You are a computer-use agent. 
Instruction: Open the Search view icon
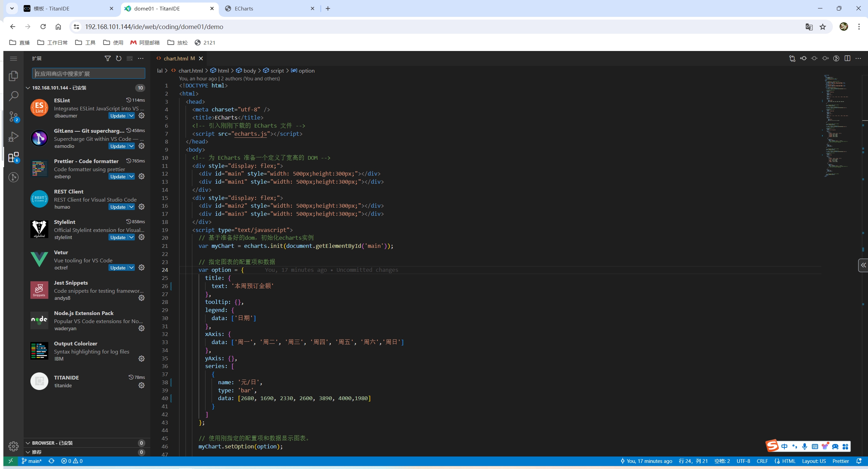pyautogui.click(x=14, y=96)
